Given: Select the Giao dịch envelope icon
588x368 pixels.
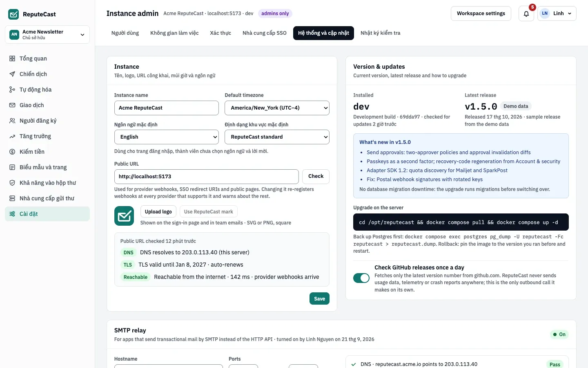Looking at the screenshot, I should (x=12, y=105).
